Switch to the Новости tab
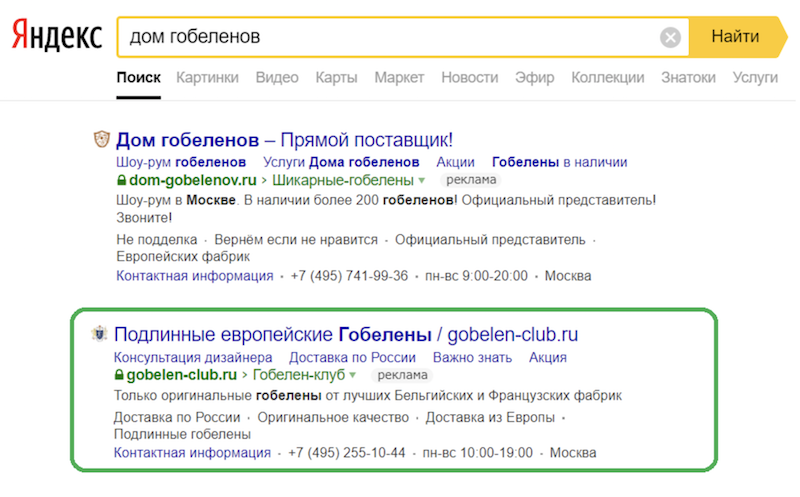Image resolution: width=800 pixels, height=497 pixels. pyautogui.click(x=469, y=78)
